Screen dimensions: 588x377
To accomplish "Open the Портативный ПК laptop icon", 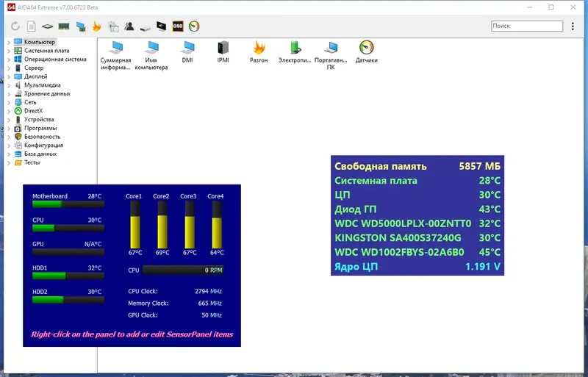I will [x=331, y=56].
